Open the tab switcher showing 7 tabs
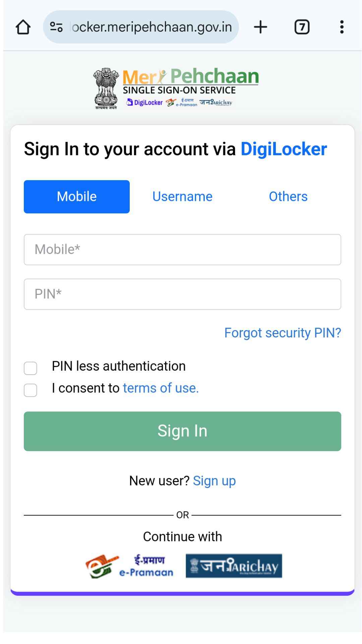 (x=302, y=27)
